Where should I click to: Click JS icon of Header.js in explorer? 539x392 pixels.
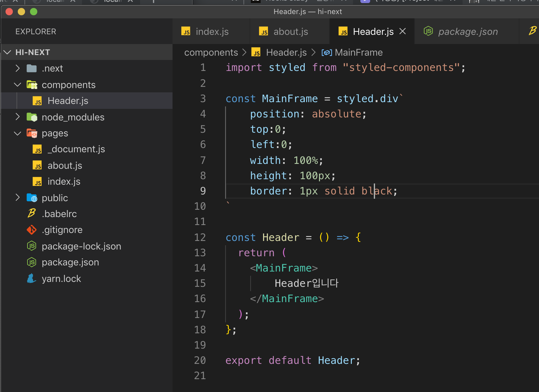pos(37,101)
